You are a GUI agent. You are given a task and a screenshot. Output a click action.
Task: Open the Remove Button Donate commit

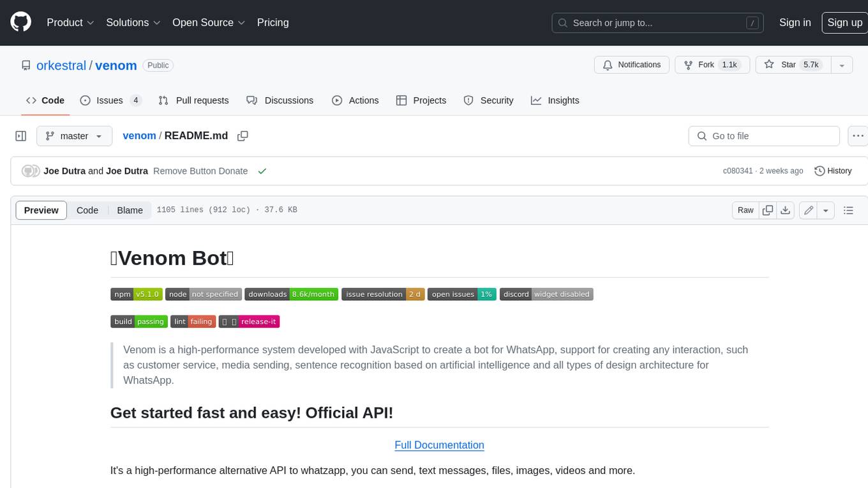click(x=200, y=171)
